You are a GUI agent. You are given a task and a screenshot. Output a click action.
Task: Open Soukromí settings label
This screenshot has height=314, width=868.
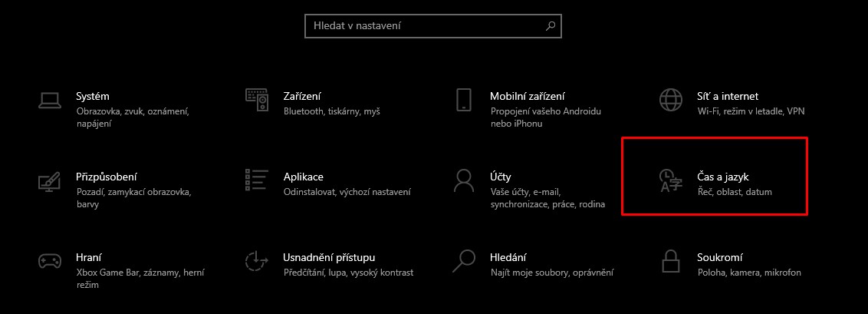pyautogui.click(x=720, y=257)
